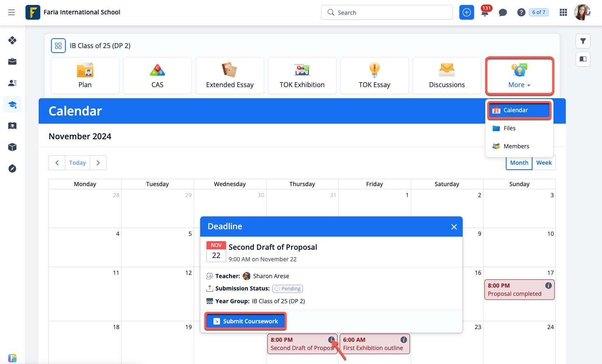Click the blue quick add plus button
This screenshot has width=602, height=364.
pyautogui.click(x=466, y=13)
